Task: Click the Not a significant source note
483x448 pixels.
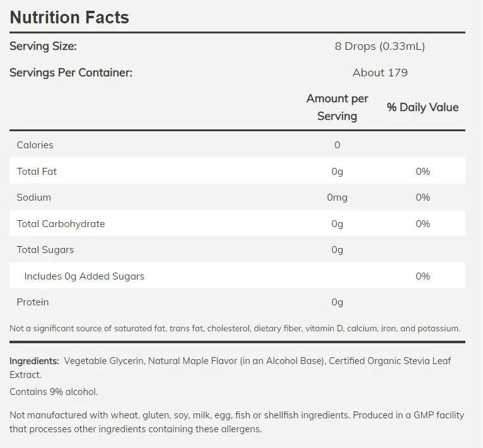Action: [x=235, y=328]
